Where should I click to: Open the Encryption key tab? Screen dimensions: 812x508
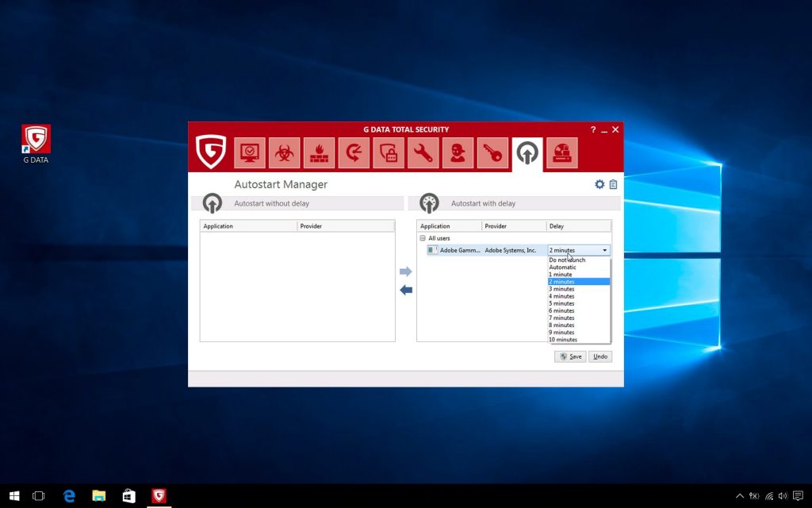pyautogui.click(x=492, y=153)
